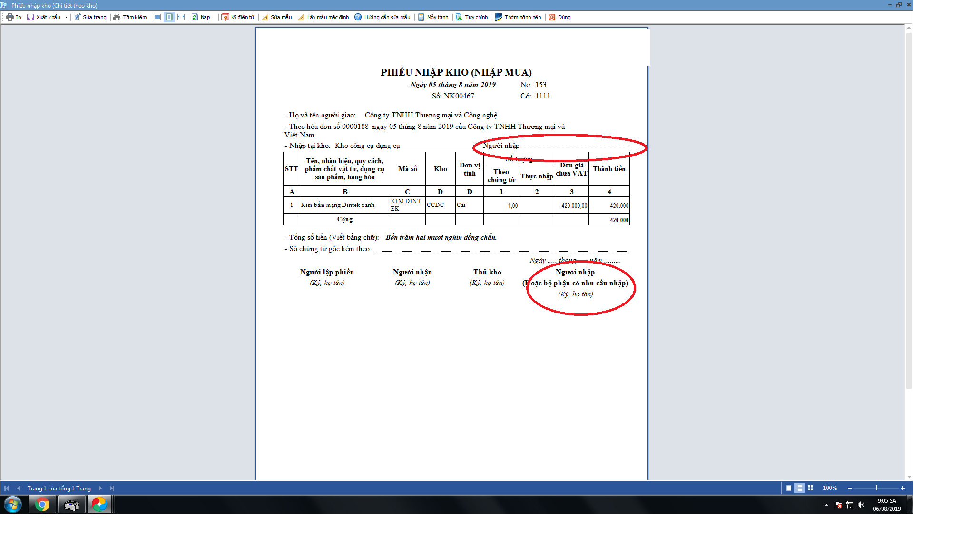
Task: Click the Tùy chỉnh toolbar item
Action: (471, 17)
